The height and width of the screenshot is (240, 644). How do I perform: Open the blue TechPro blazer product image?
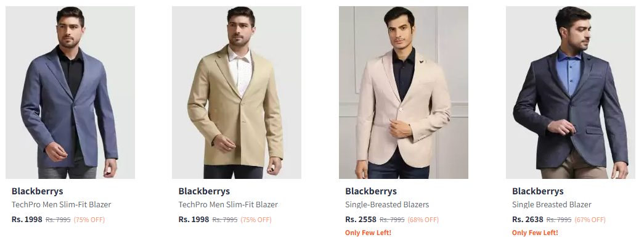pyautogui.click(x=70, y=93)
